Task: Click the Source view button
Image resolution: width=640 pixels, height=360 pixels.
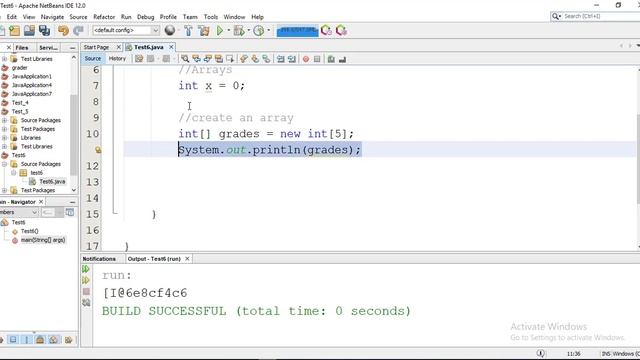Action: [x=93, y=59]
